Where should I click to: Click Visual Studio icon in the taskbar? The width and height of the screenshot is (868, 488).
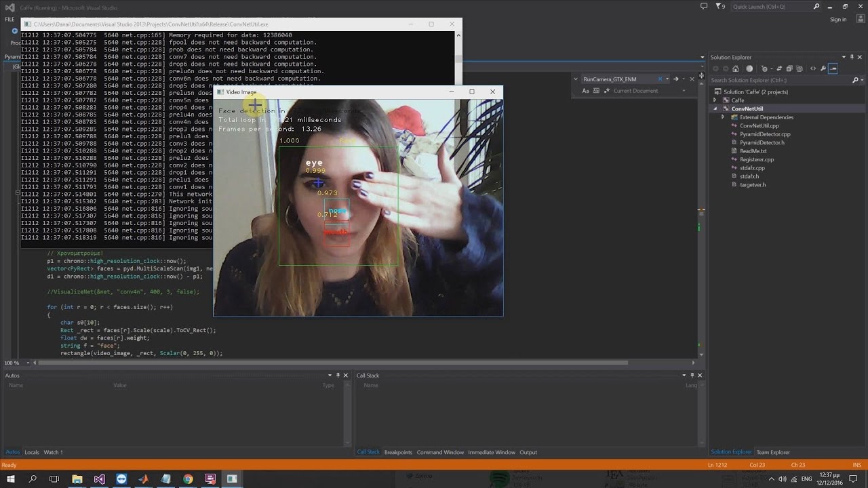pos(100,479)
